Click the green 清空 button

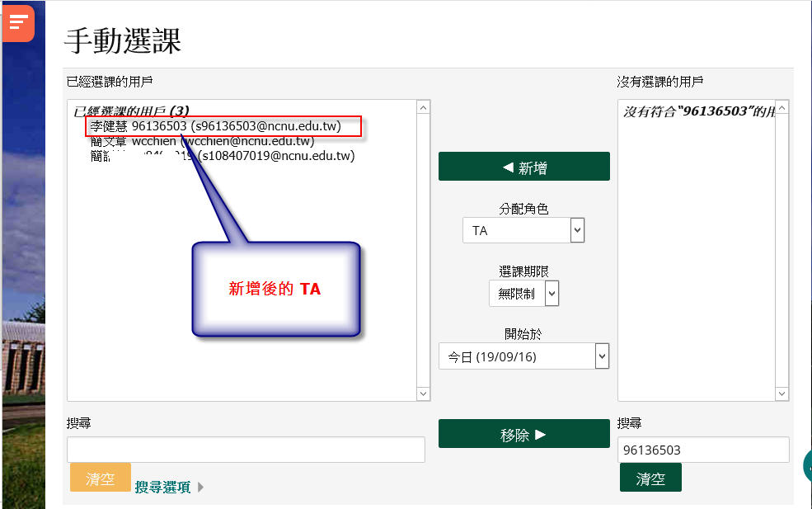coord(650,478)
